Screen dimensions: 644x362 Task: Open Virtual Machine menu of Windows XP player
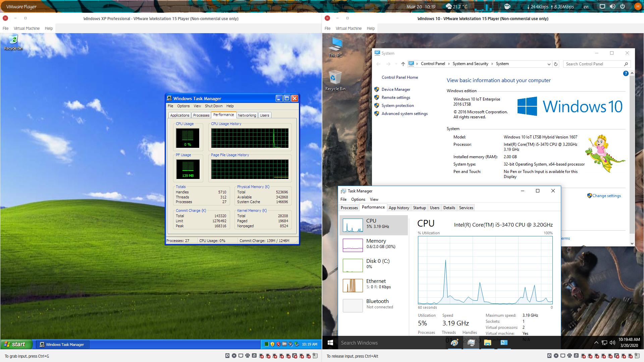tap(26, 28)
